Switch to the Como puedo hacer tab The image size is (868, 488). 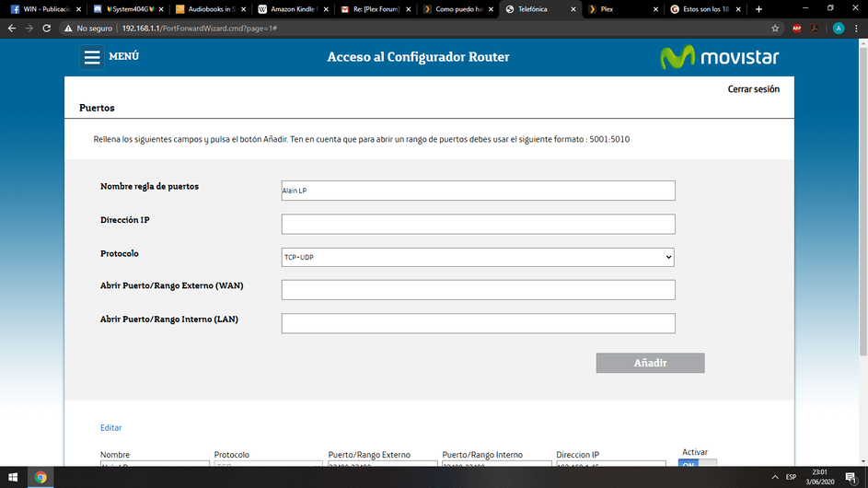point(458,9)
